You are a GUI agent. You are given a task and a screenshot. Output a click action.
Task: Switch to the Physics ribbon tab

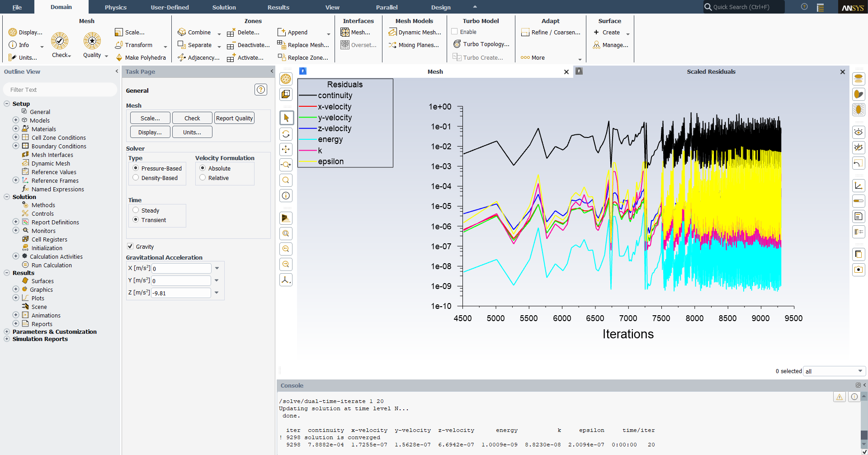(x=116, y=7)
